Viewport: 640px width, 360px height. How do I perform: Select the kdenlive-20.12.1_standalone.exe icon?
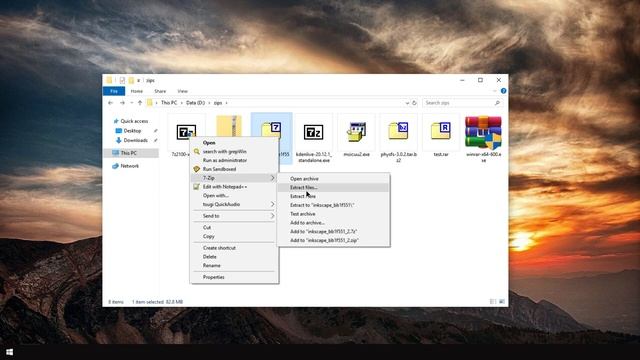click(313, 132)
